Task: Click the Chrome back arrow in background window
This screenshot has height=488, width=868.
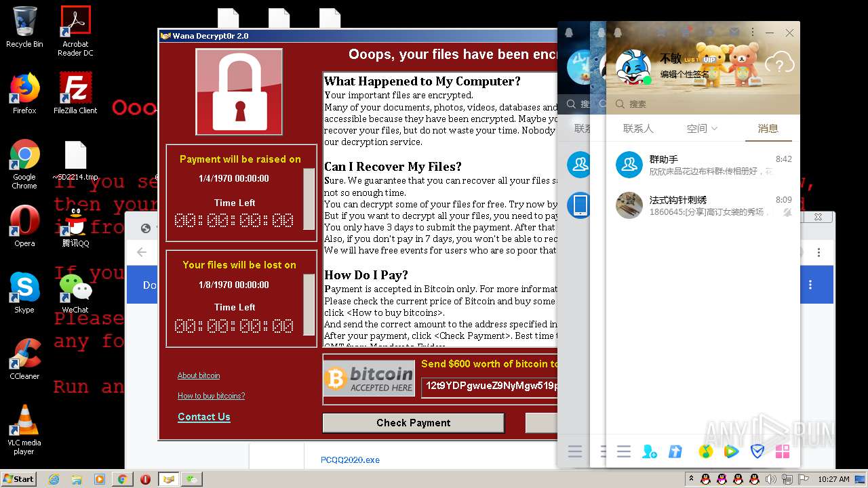Action: (x=142, y=252)
